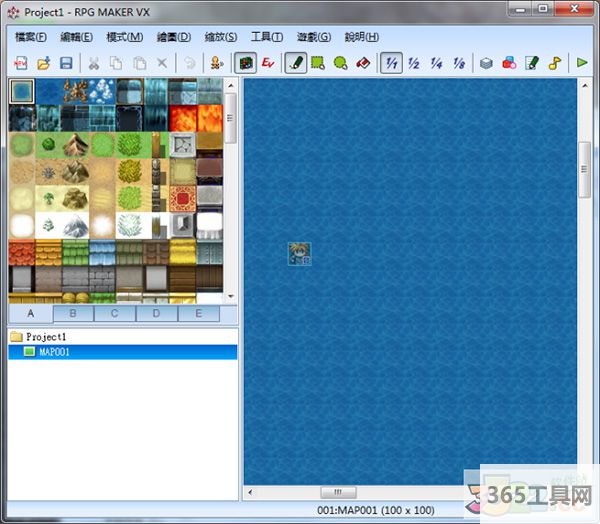Select the Flood Fill bucket tool

[364, 62]
